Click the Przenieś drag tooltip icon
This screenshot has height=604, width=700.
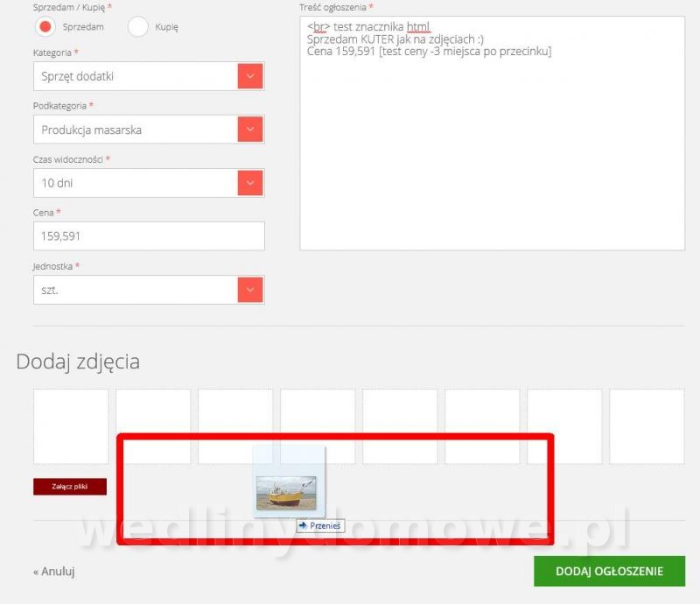pos(303,526)
